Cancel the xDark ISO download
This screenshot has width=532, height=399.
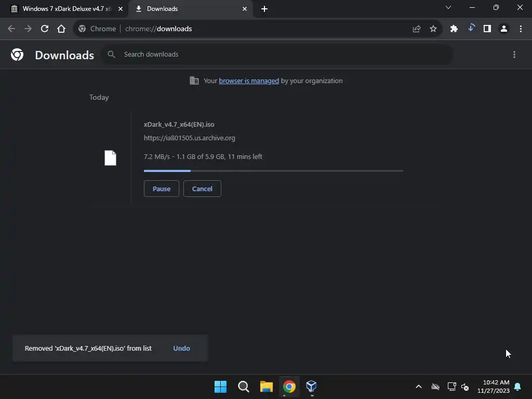coord(202,189)
